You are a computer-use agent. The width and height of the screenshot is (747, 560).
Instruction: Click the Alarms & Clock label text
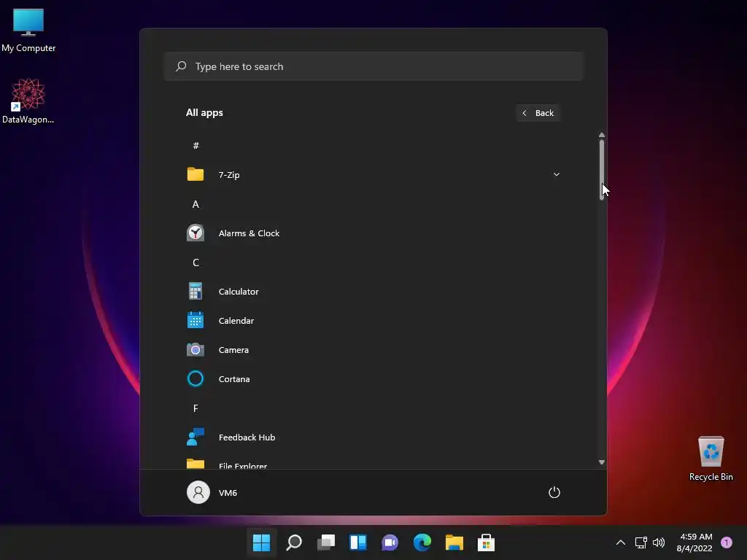pos(249,233)
